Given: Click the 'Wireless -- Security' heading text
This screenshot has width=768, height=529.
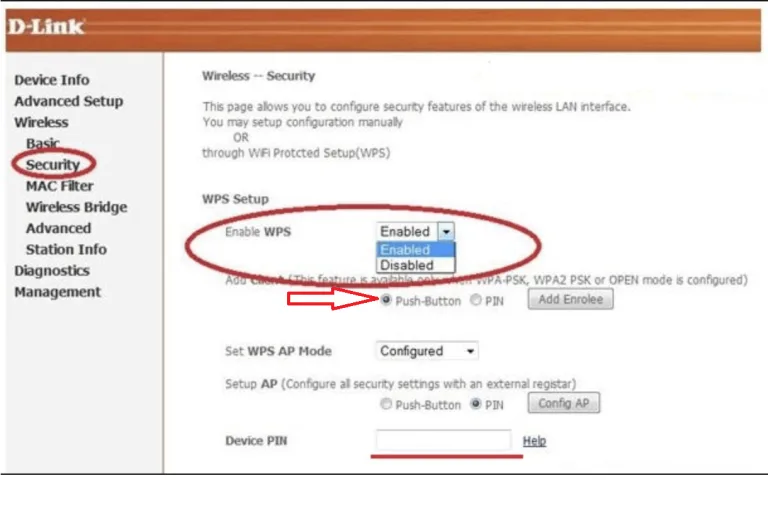Looking at the screenshot, I should [259, 76].
